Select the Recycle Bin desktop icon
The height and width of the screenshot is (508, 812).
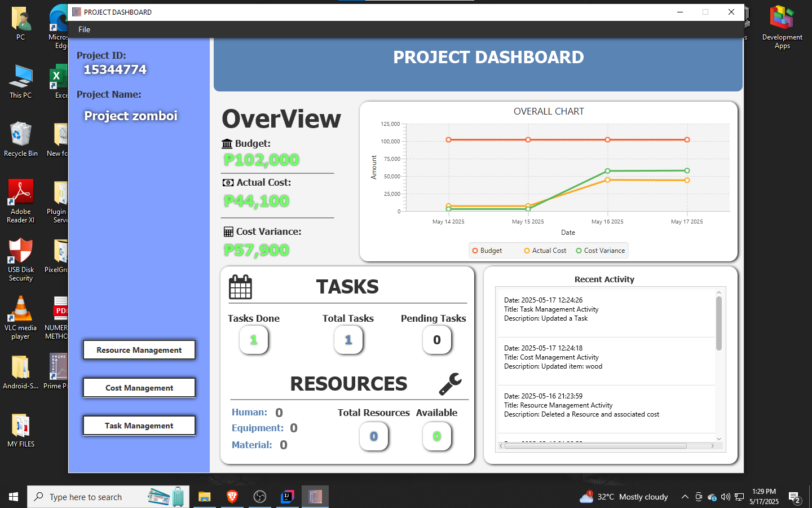(x=21, y=139)
